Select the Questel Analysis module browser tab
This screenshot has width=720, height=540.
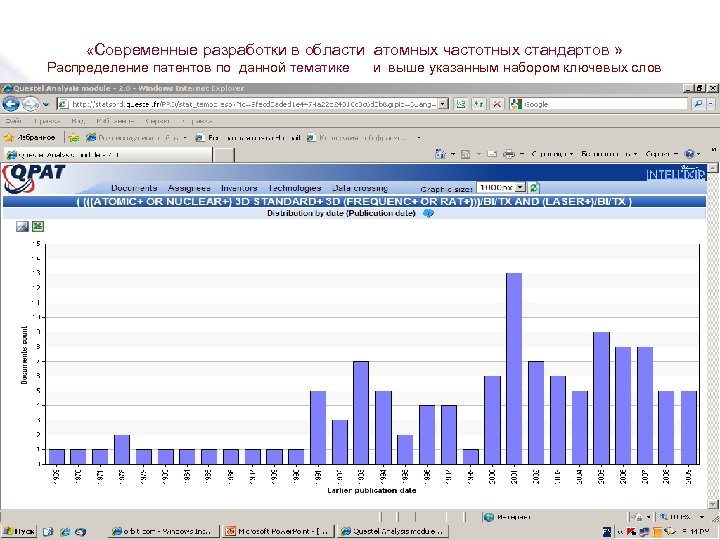[x=108, y=155]
